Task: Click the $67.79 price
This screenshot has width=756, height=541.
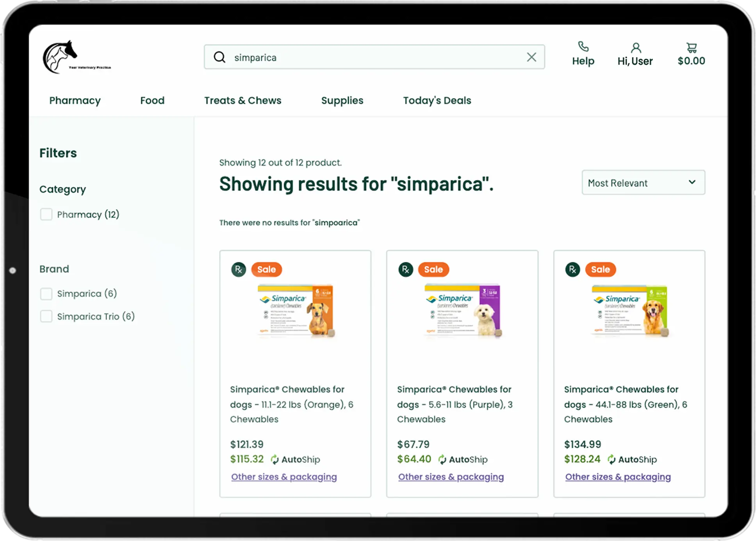Action: point(413,444)
